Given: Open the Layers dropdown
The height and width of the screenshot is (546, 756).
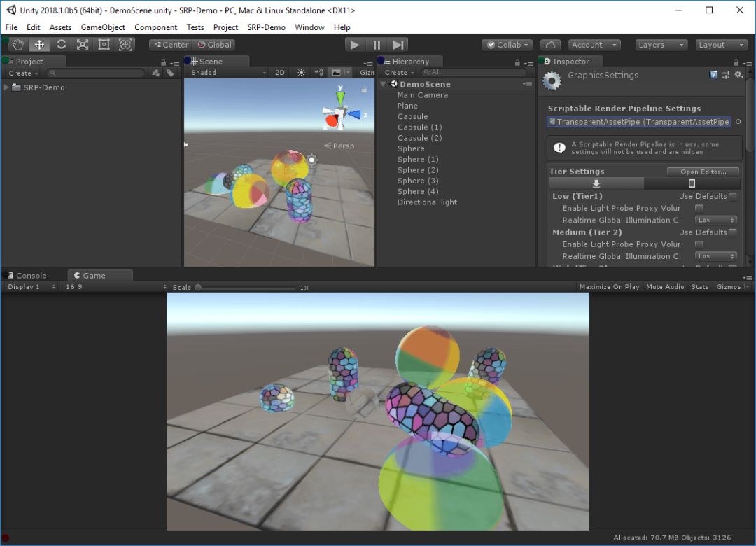Looking at the screenshot, I should [x=661, y=45].
